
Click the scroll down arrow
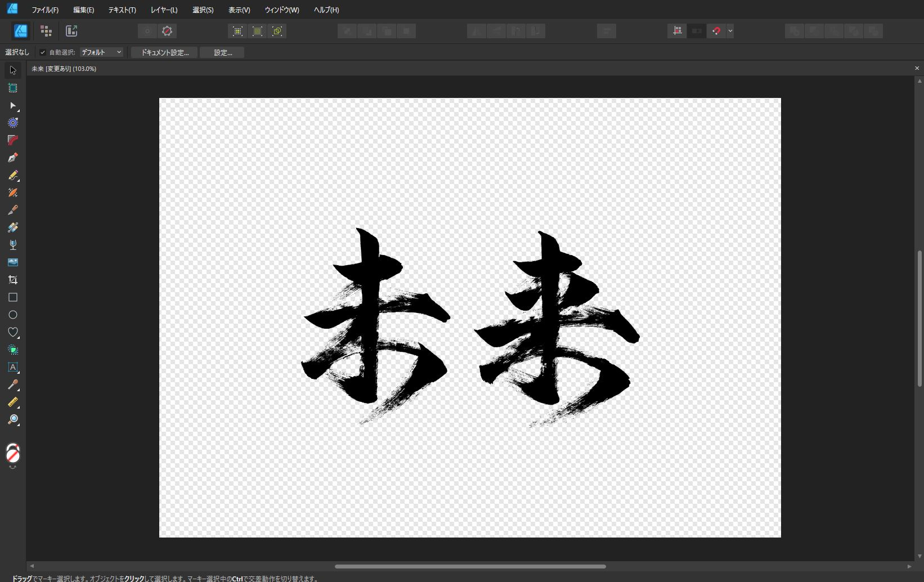920,557
